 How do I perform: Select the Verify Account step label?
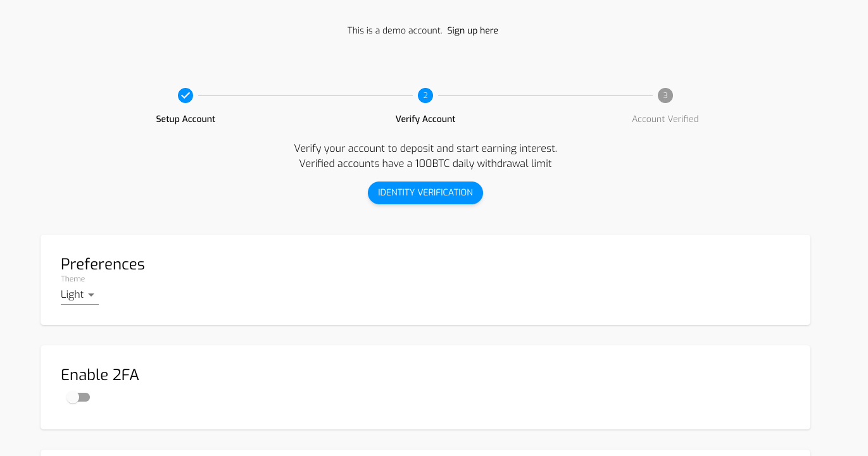(425, 119)
